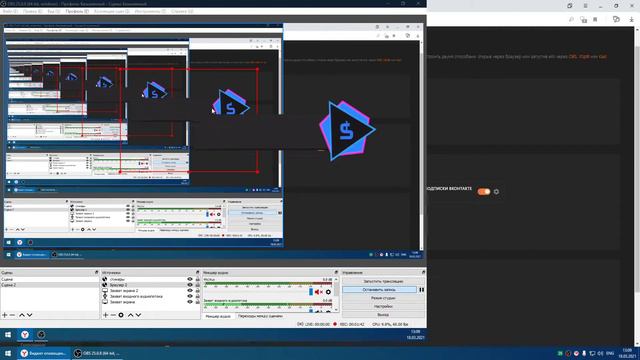Open the Коллекция сцен menu
640x360 pixels.
(x=111, y=11)
